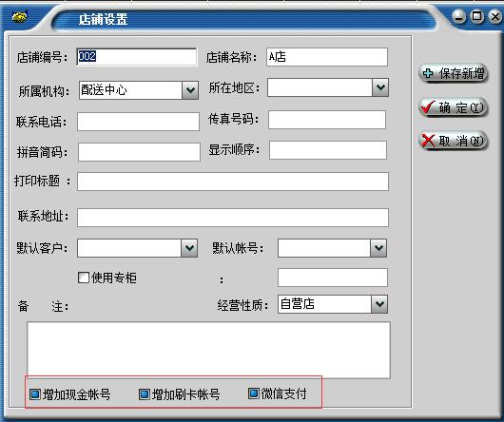Enable the 使用专柜 checkbox
Image resolution: width=504 pixels, height=422 pixels.
click(x=84, y=278)
